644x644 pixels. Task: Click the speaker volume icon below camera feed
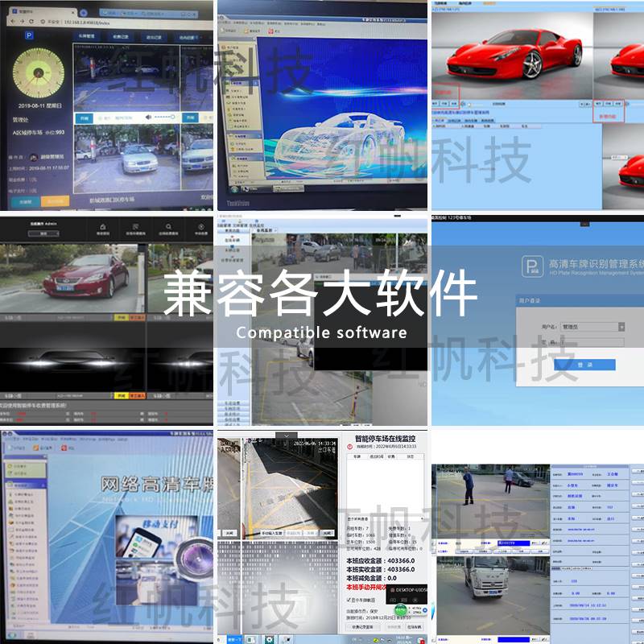pyautogui.click(x=148, y=118)
